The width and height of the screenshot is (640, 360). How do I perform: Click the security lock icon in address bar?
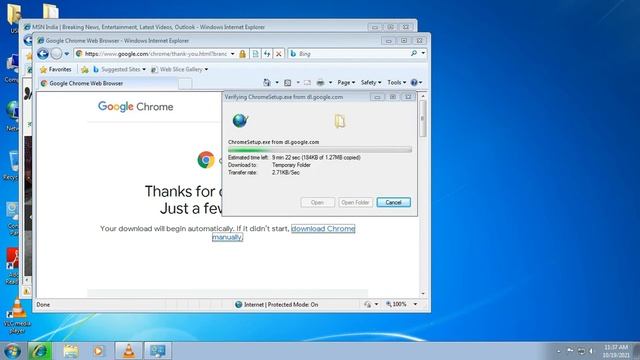242,54
